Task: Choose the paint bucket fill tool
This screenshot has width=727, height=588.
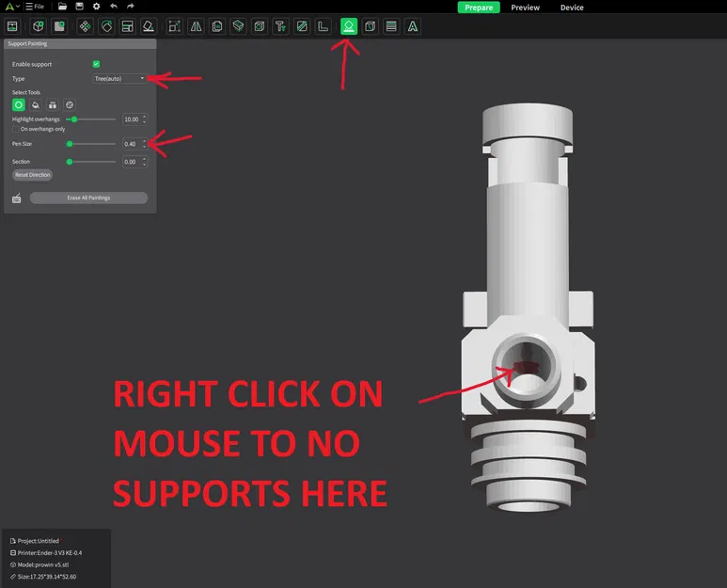Action: click(35, 104)
